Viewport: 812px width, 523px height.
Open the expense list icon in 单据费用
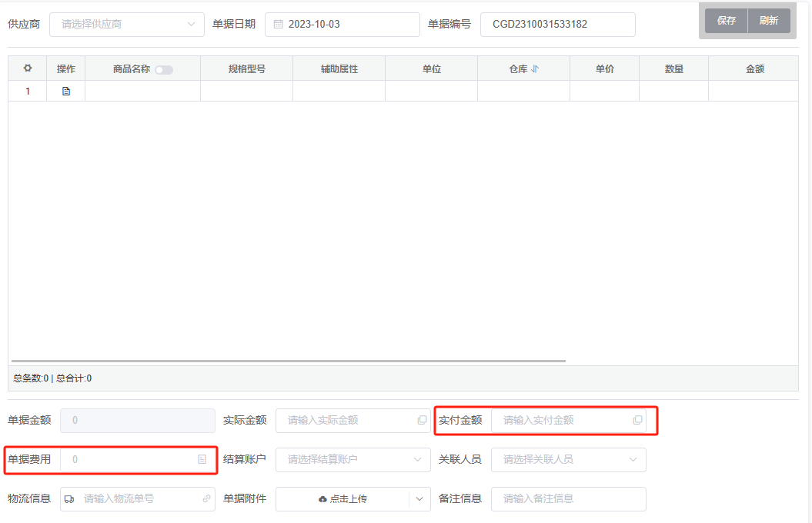pyautogui.click(x=202, y=460)
